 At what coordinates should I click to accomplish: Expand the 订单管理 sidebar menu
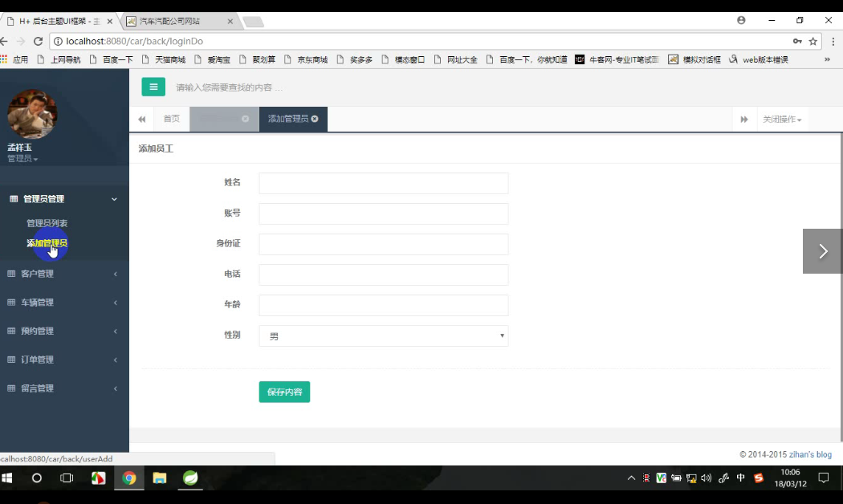64,360
